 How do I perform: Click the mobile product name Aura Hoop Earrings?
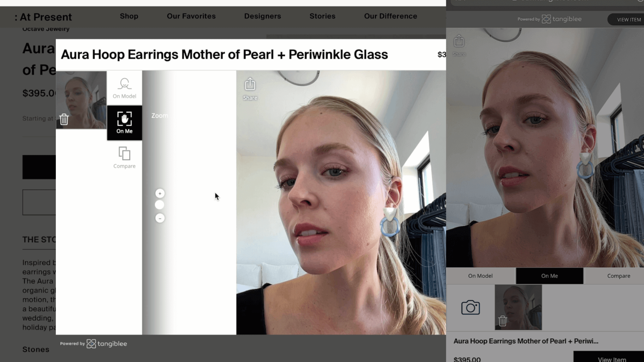tap(526, 341)
